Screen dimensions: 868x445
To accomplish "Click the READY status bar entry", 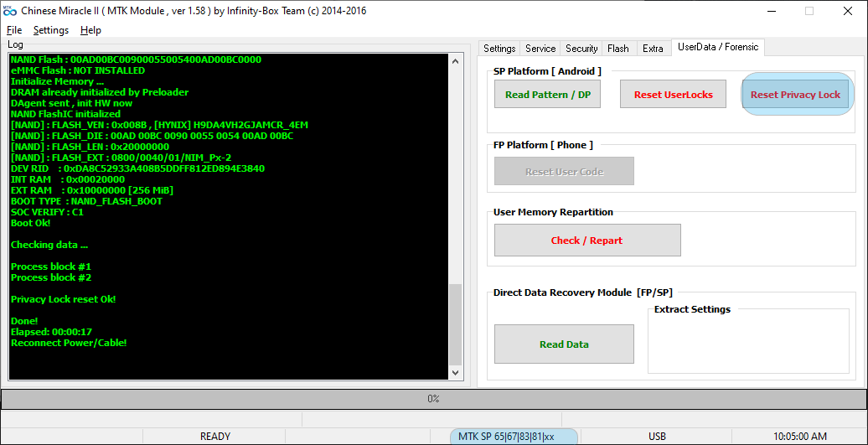I will click(x=214, y=436).
